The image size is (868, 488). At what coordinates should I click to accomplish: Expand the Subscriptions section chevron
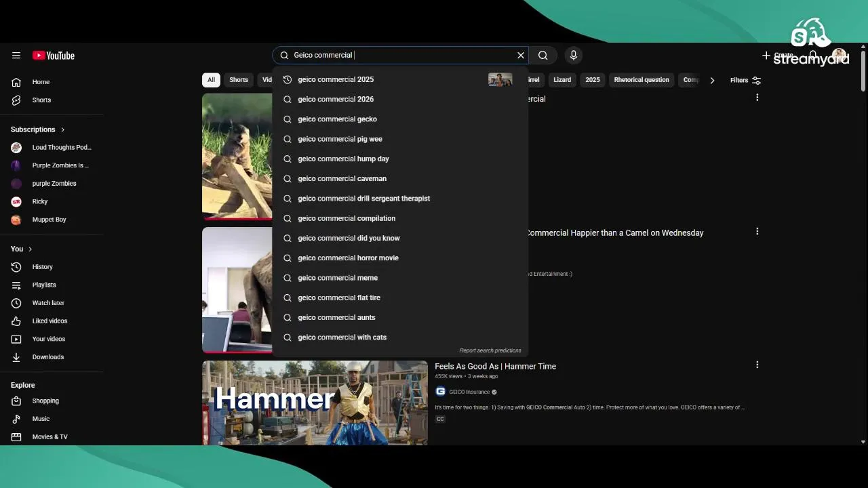(63, 129)
